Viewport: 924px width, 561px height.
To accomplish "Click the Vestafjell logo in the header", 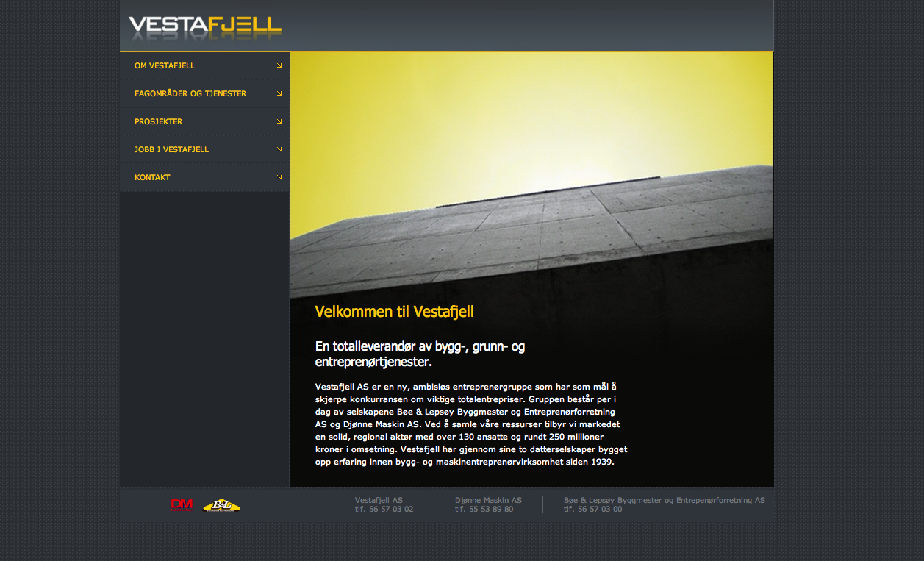I will pyautogui.click(x=204, y=28).
